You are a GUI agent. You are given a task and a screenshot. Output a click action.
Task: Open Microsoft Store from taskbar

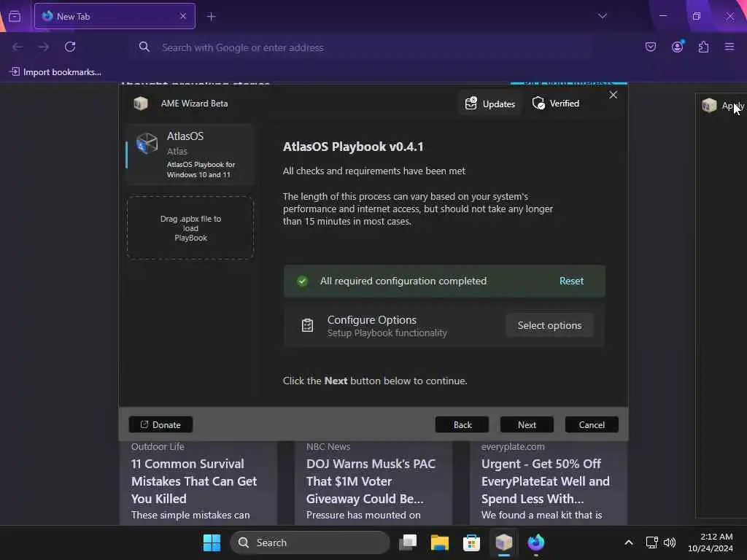(x=472, y=542)
